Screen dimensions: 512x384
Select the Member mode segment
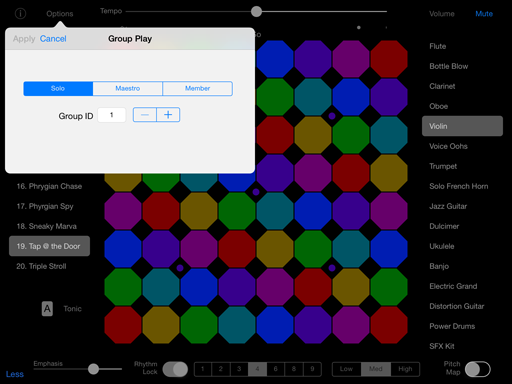tap(197, 88)
